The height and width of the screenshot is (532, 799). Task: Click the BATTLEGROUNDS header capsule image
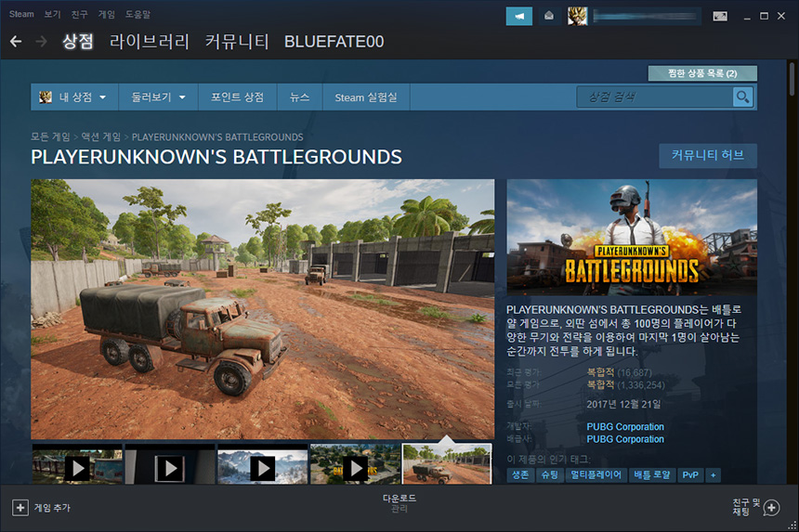point(632,238)
